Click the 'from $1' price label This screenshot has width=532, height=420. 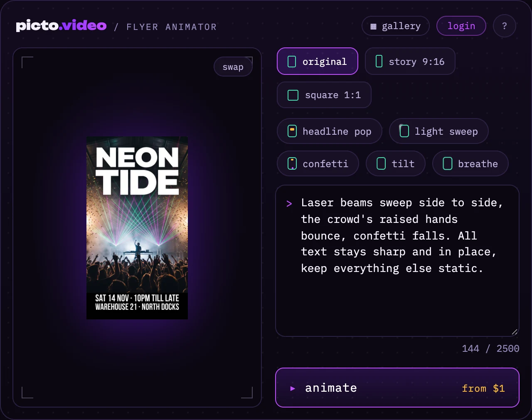(x=483, y=388)
